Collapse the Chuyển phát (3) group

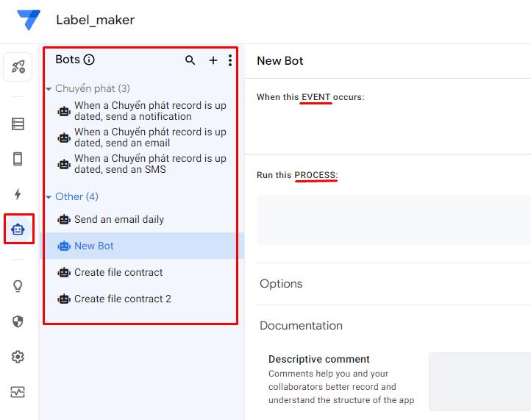click(x=49, y=89)
